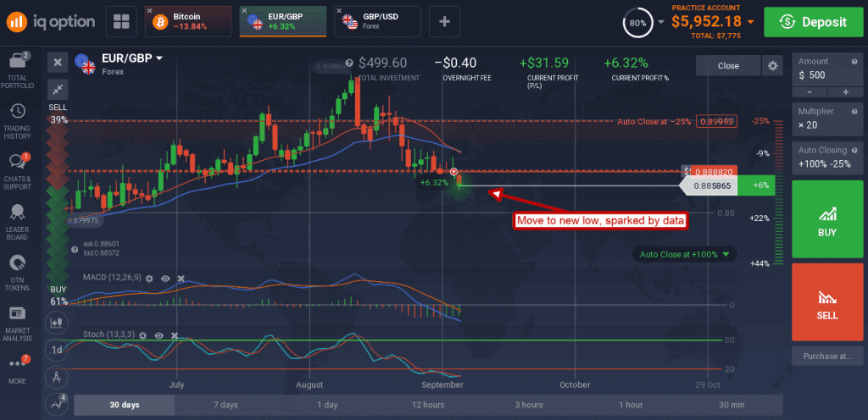This screenshot has height=420, width=868.
Task: Click the green BUY button
Action: [x=827, y=218]
